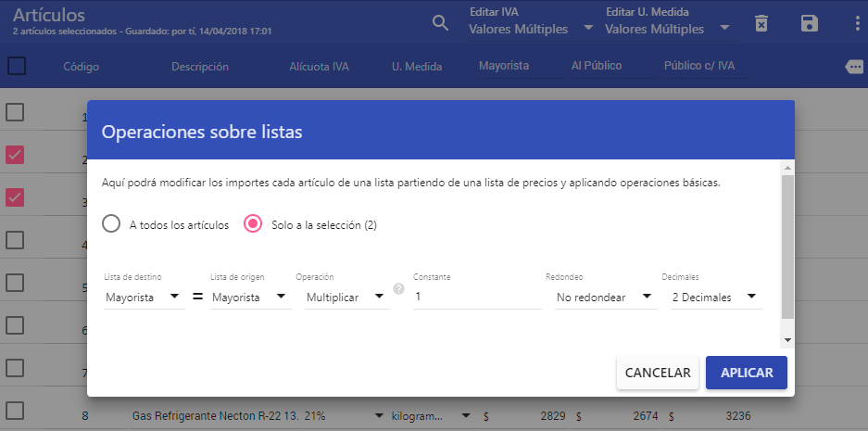Image resolution: width=868 pixels, height=431 pixels.
Task: Uncheck the checked checkbox for row 2
Action: 15,155
